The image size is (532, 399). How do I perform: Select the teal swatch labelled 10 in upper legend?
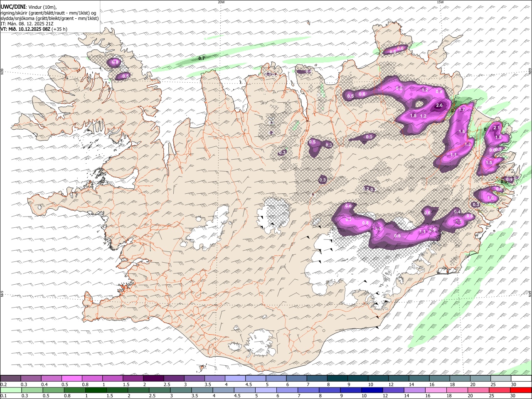[x=378, y=379]
